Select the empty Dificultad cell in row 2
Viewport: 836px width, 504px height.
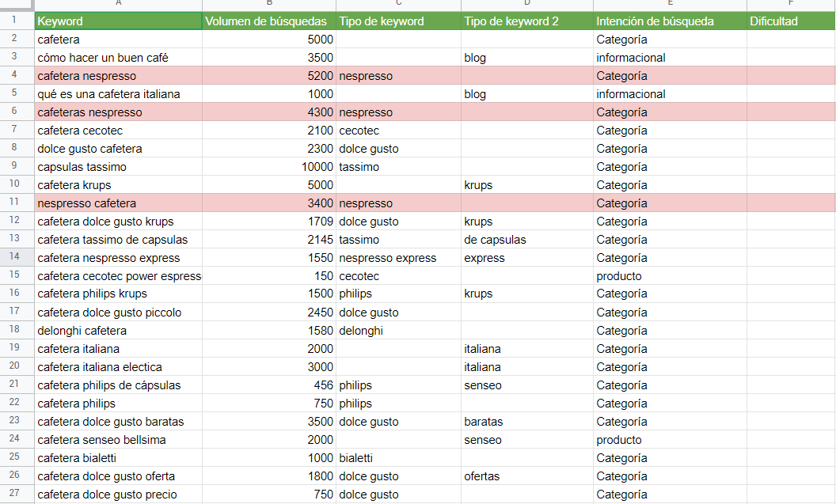click(x=788, y=39)
